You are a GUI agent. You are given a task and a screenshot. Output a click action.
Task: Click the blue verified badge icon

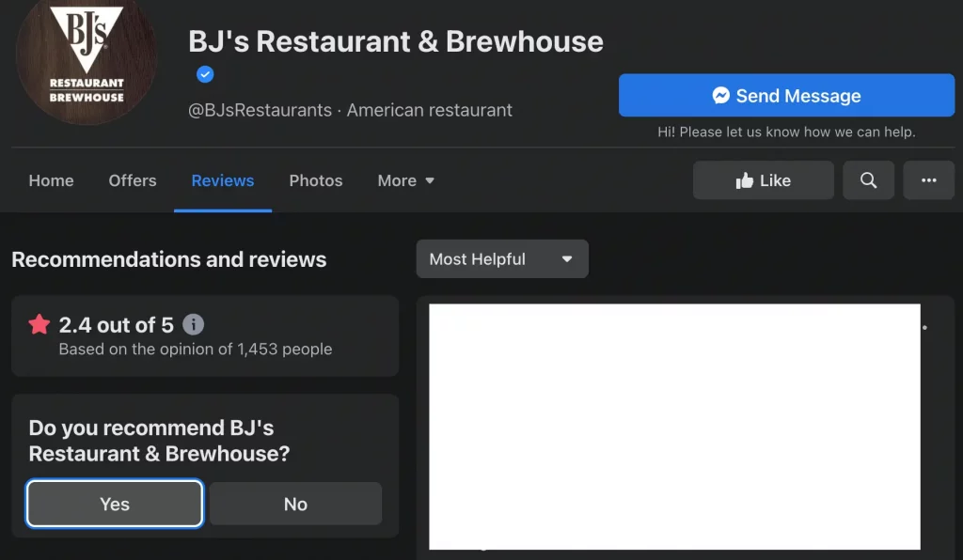[205, 74]
